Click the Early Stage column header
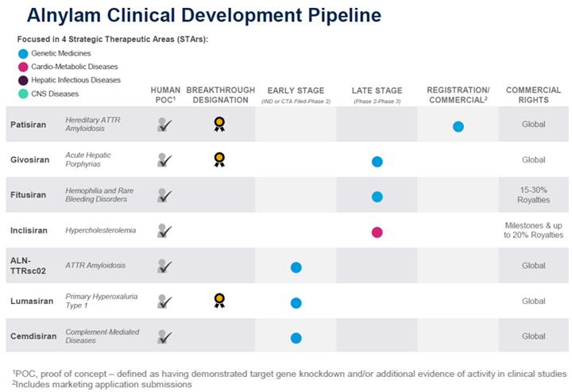This screenshot has width=572, height=392. tap(296, 94)
